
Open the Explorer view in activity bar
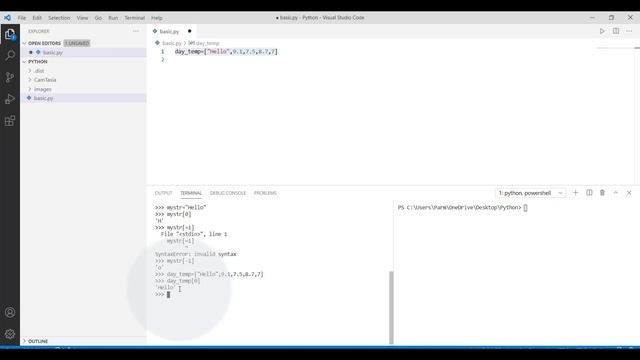pos(10,34)
